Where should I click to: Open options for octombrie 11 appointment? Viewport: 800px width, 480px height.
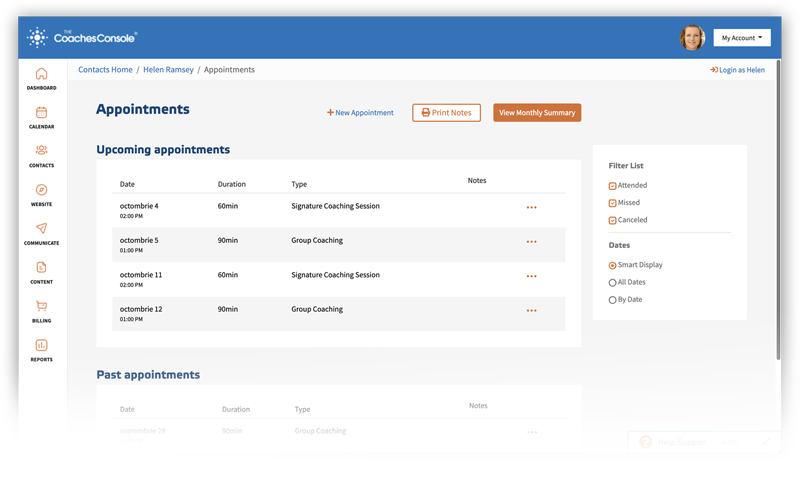coord(531,276)
